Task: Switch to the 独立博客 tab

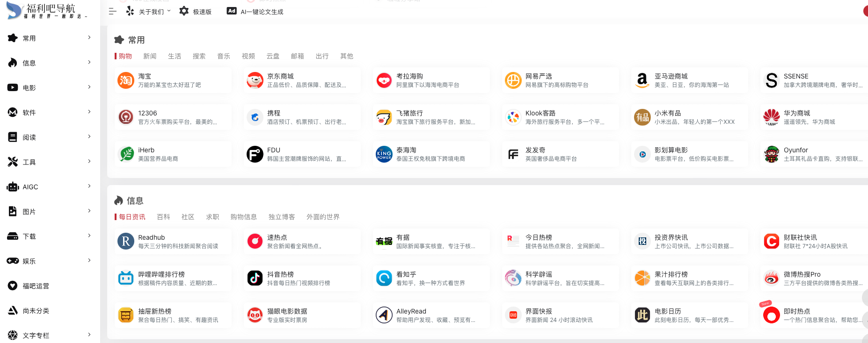Action: pos(282,217)
